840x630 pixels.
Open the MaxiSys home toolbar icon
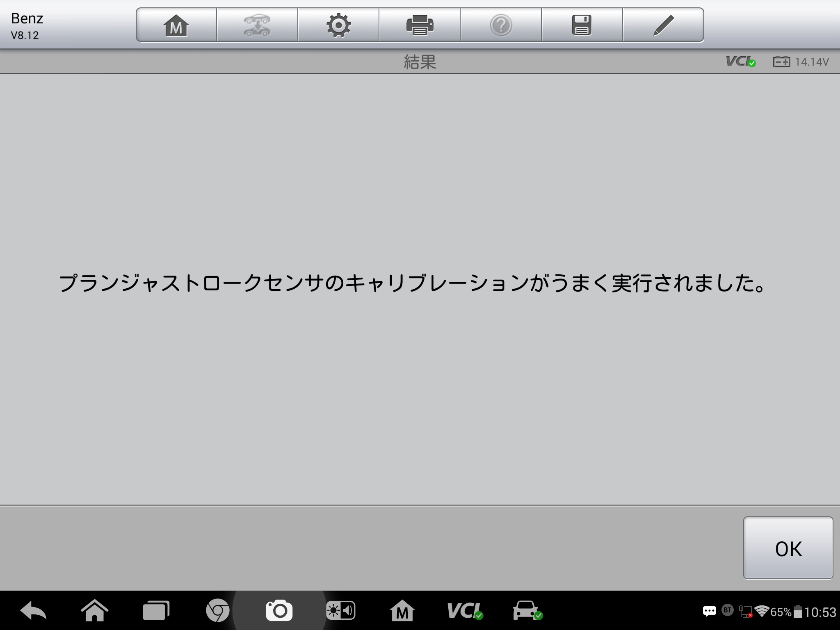pyautogui.click(x=176, y=25)
